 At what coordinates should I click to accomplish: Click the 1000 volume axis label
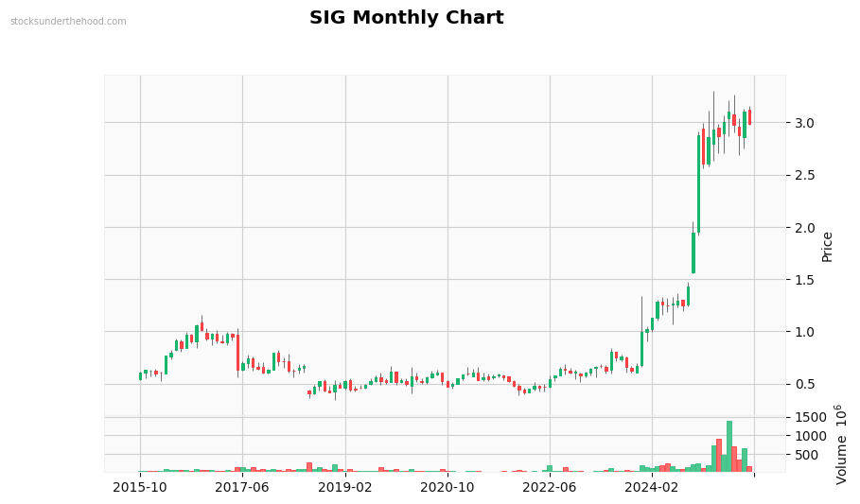point(811,436)
